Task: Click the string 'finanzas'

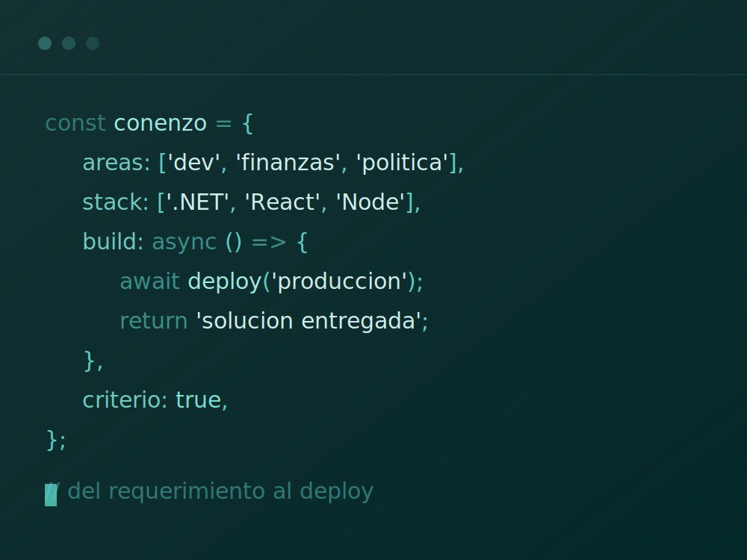Action: pos(288,163)
